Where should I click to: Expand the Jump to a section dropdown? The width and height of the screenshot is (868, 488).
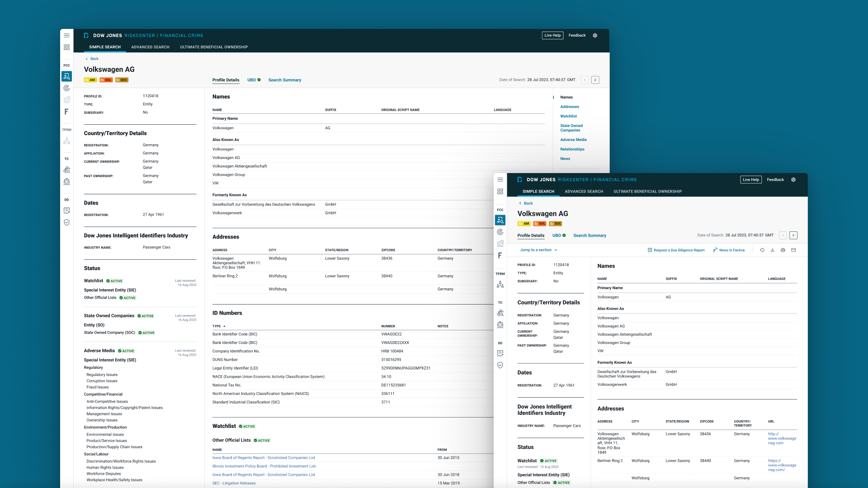click(x=538, y=250)
